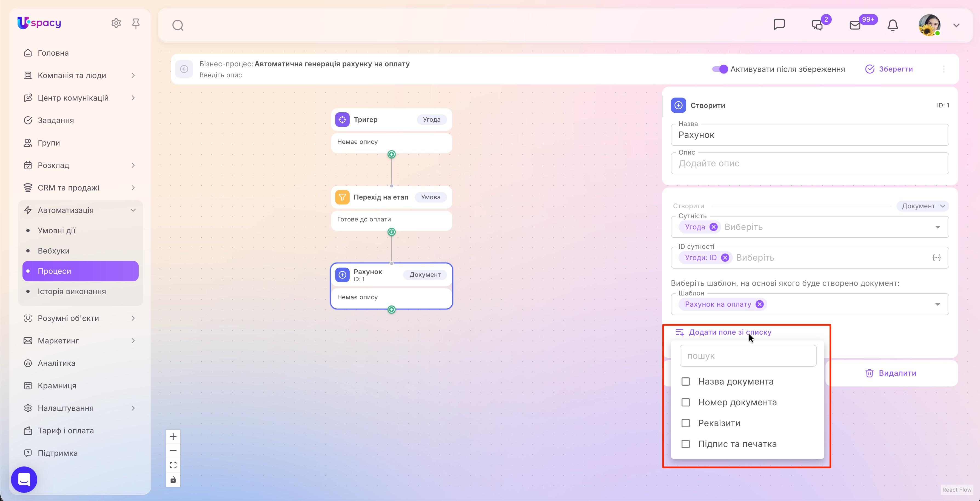Check the Назва документа checkbox
This screenshot has width=980, height=501.
point(686,381)
